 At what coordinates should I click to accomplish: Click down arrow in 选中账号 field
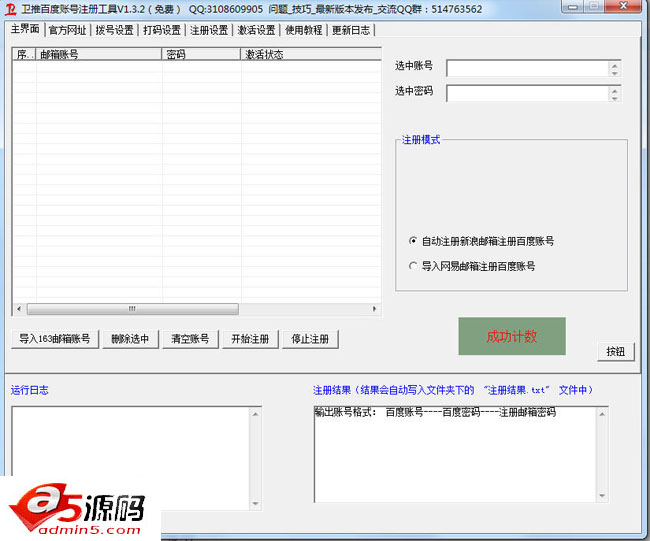pos(615,73)
